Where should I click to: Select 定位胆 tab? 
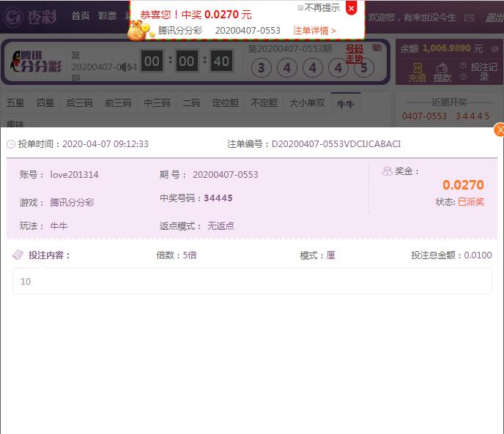click(x=226, y=103)
